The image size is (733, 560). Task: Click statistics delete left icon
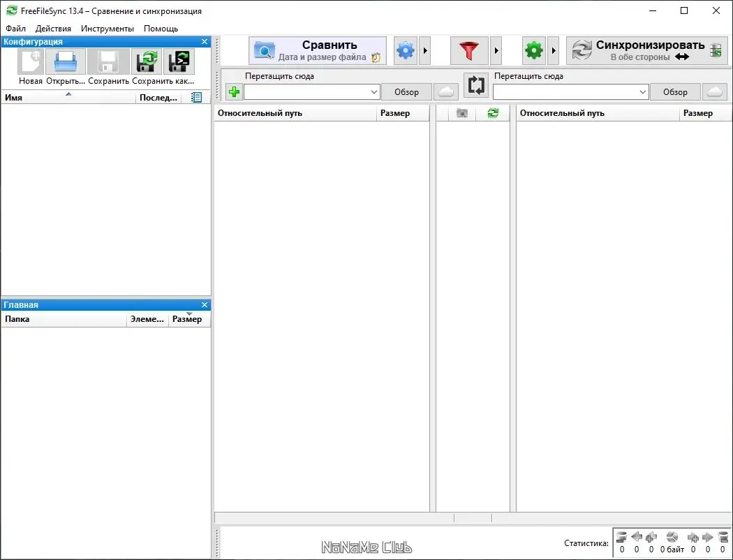621,537
